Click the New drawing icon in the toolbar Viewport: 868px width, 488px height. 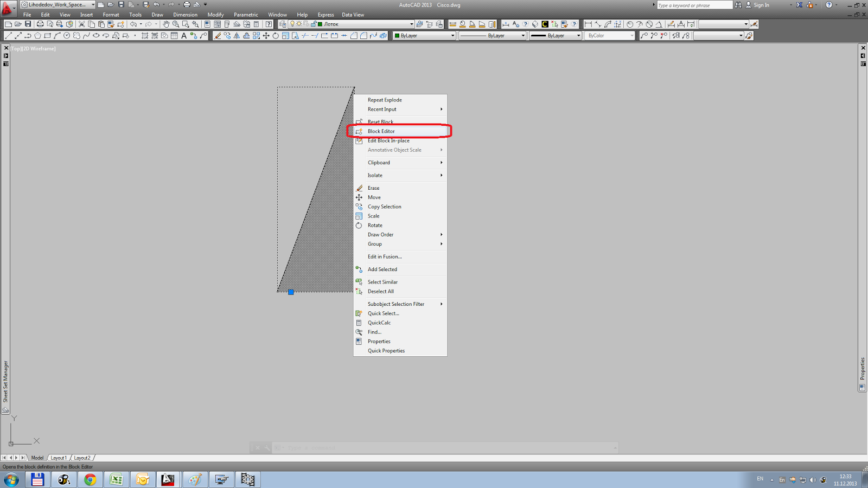click(8, 24)
